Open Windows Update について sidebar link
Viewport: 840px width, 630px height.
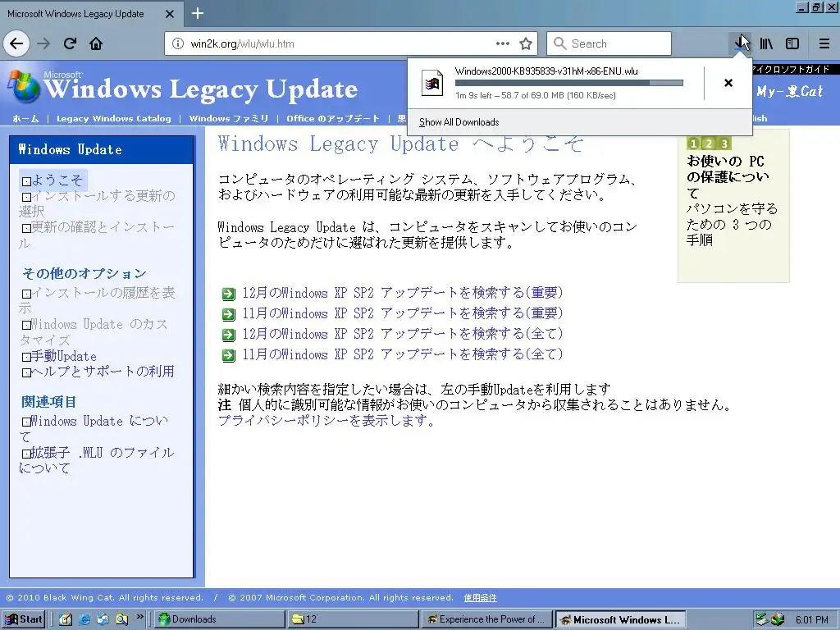tap(94, 428)
